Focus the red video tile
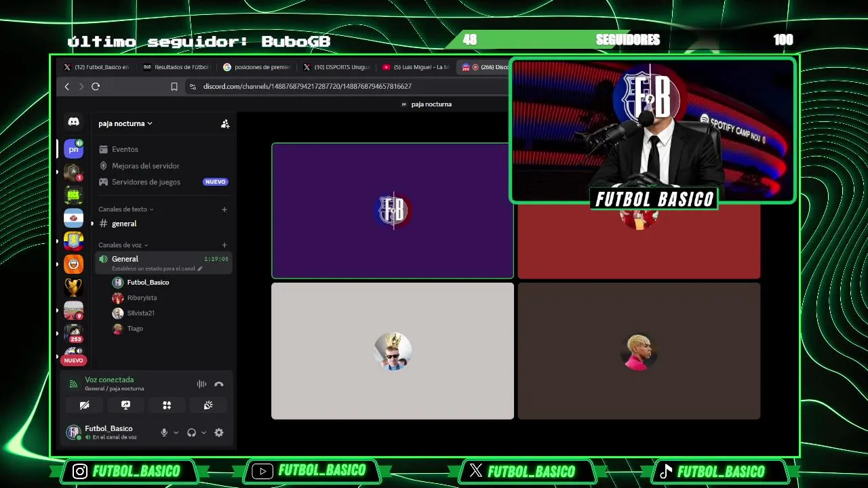 pos(639,241)
